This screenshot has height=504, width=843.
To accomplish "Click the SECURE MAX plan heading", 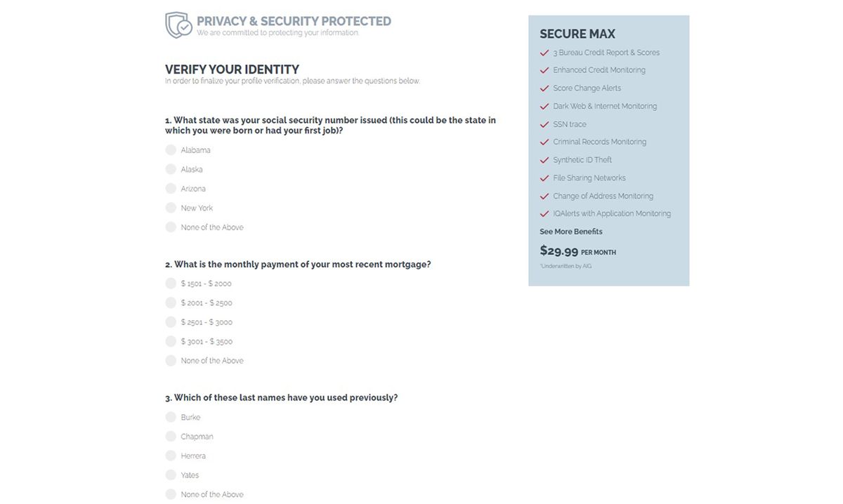I will (577, 34).
